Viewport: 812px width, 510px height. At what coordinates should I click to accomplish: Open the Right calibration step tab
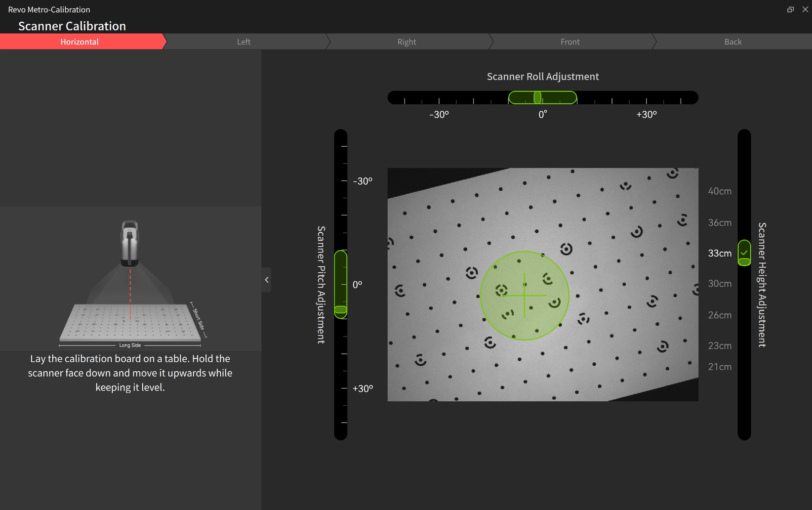click(x=406, y=42)
